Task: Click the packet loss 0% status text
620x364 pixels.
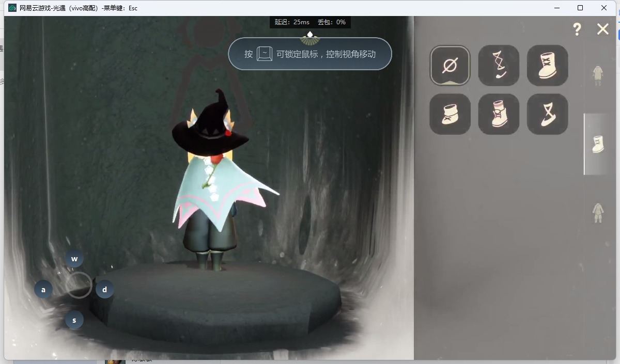Action: [332, 22]
